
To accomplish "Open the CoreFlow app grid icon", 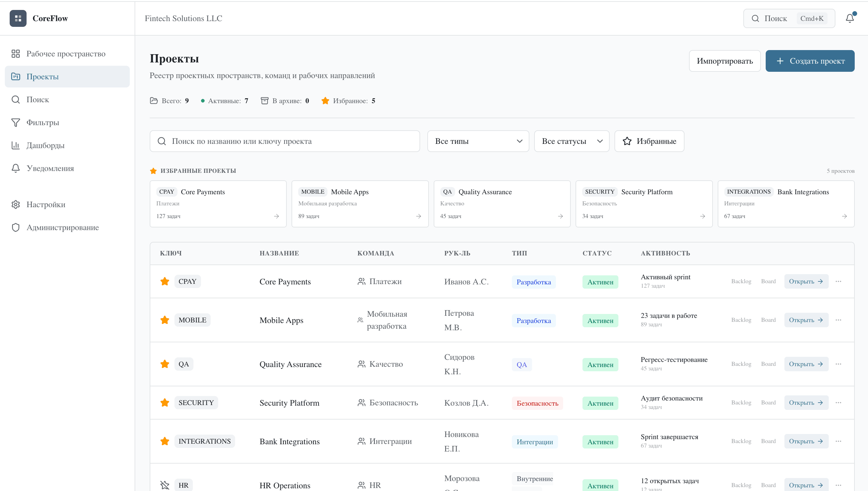I will (x=18, y=18).
